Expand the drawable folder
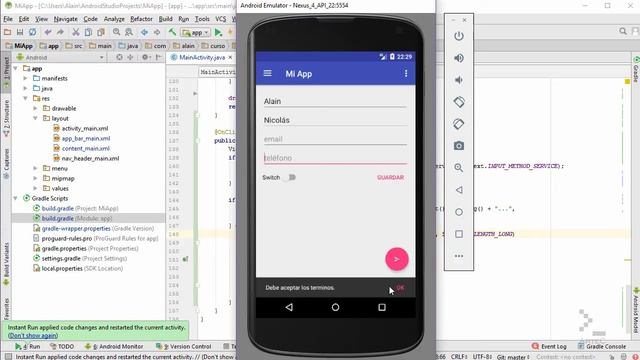 (x=36, y=108)
